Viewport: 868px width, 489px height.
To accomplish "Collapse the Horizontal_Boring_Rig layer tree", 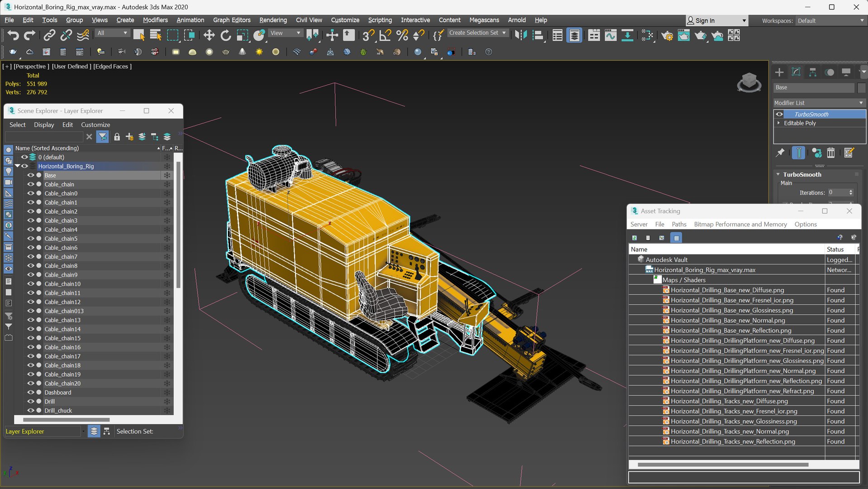I will click(x=18, y=166).
